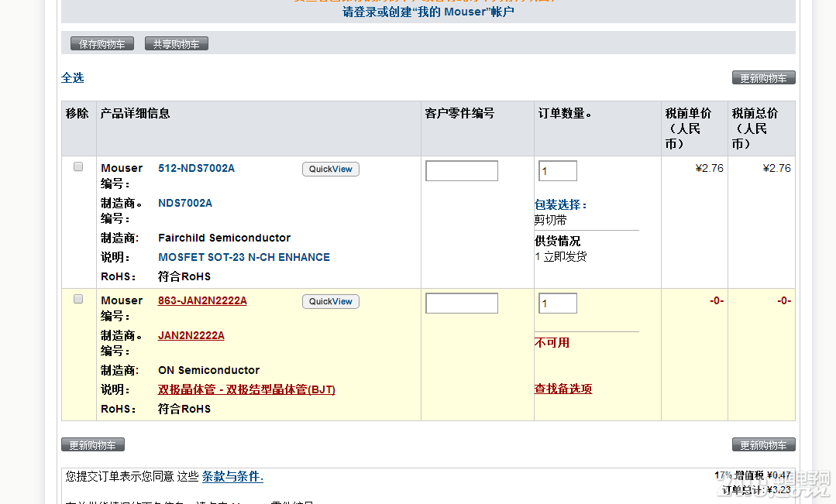Open QuickView for 863-JAN2N2222A
Image resolution: width=836 pixels, height=504 pixels.
click(331, 301)
